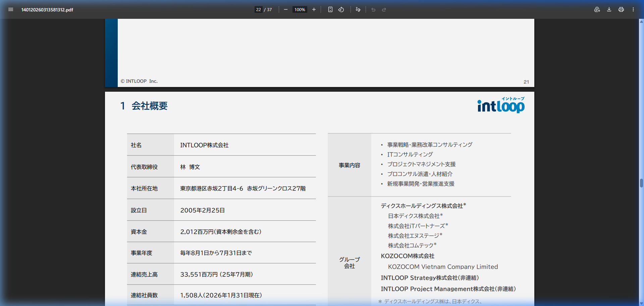Switch fit mode between page and width
The width and height of the screenshot is (644, 306).
(x=330, y=9)
